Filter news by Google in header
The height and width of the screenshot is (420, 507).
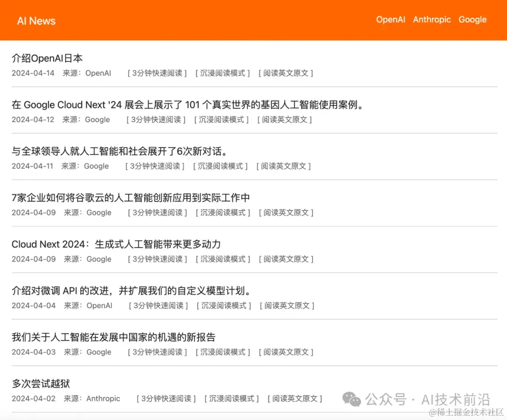[472, 19]
